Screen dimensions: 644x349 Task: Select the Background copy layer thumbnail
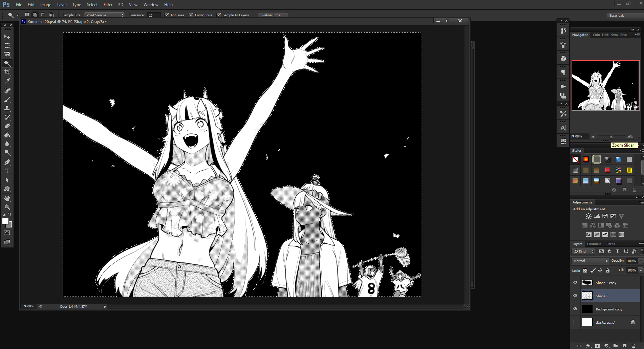click(587, 309)
